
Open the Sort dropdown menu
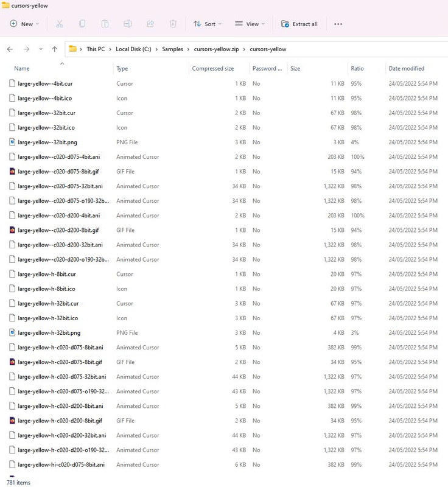click(208, 24)
